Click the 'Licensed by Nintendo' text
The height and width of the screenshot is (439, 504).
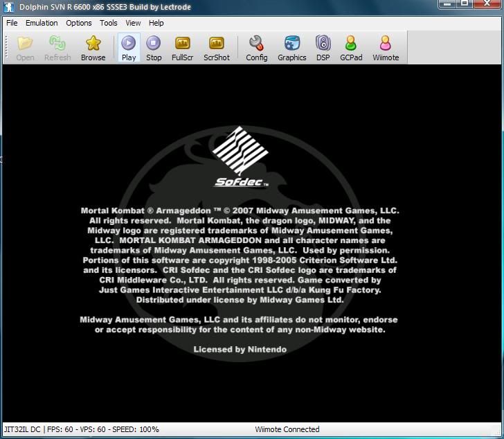coord(240,350)
